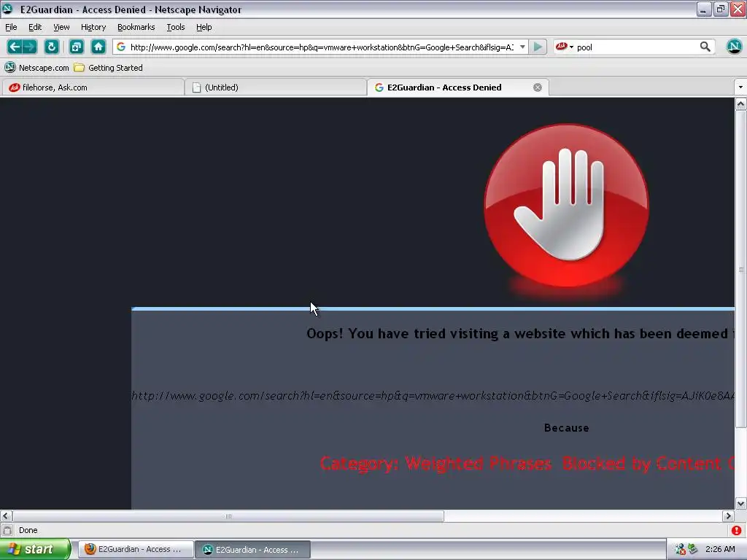
Task: Close the E2Guardian - Access Denied tab
Action: coord(538,87)
